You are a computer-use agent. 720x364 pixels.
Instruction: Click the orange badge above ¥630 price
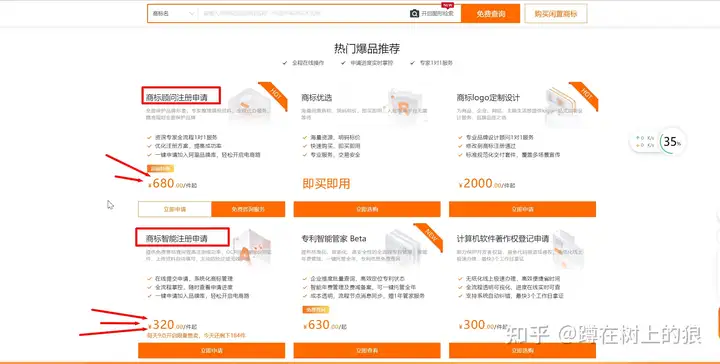pyautogui.click(x=316, y=310)
